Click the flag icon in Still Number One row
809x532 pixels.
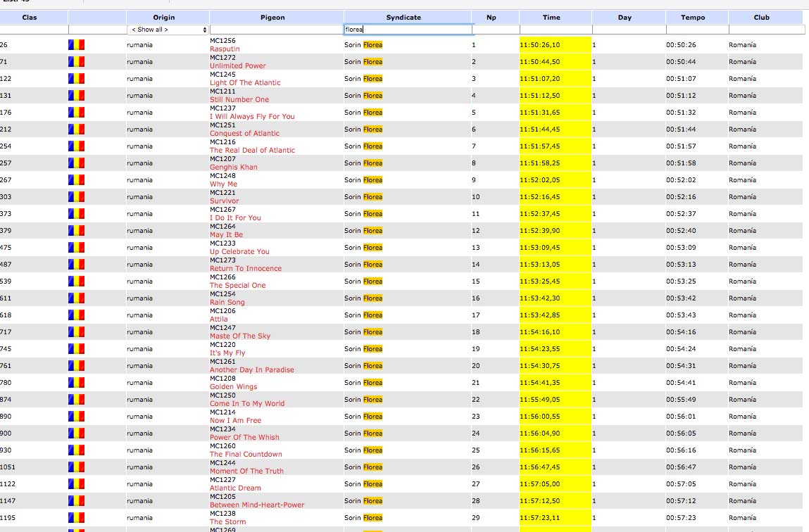pyautogui.click(x=76, y=96)
